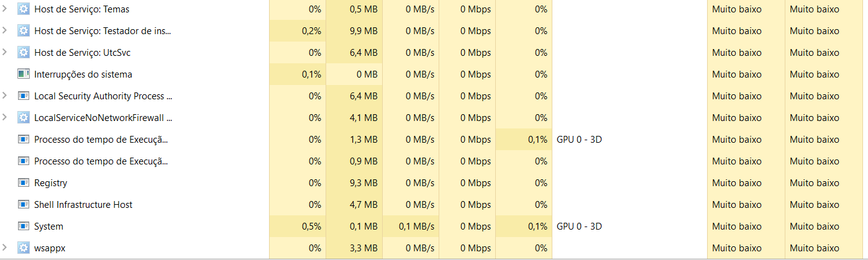Select the Shell Infrastructure Host name
This screenshot has width=868, height=260.
(83, 205)
